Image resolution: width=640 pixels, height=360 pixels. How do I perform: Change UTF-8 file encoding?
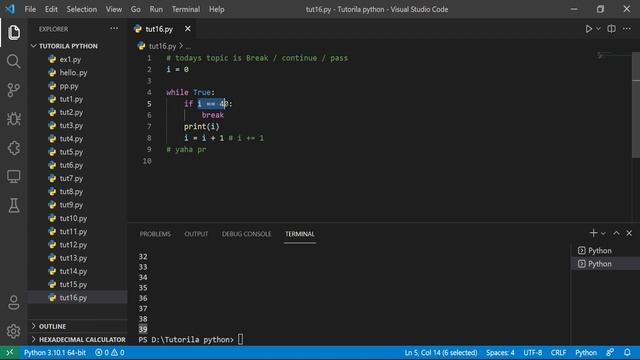pyautogui.click(x=533, y=353)
